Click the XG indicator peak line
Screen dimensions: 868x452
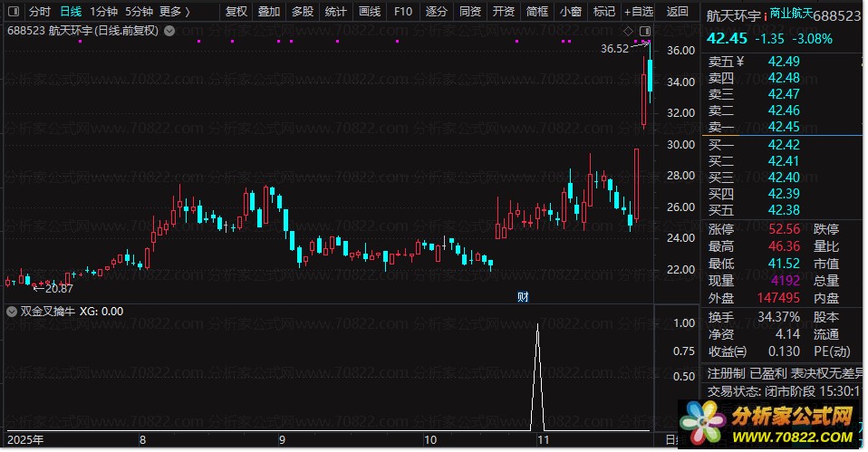point(537,376)
